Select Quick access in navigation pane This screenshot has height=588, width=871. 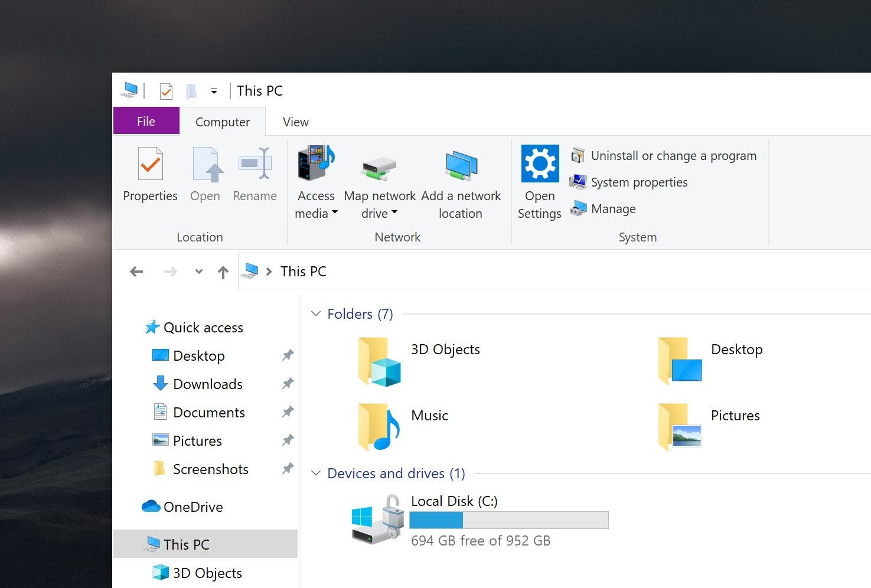[203, 328]
